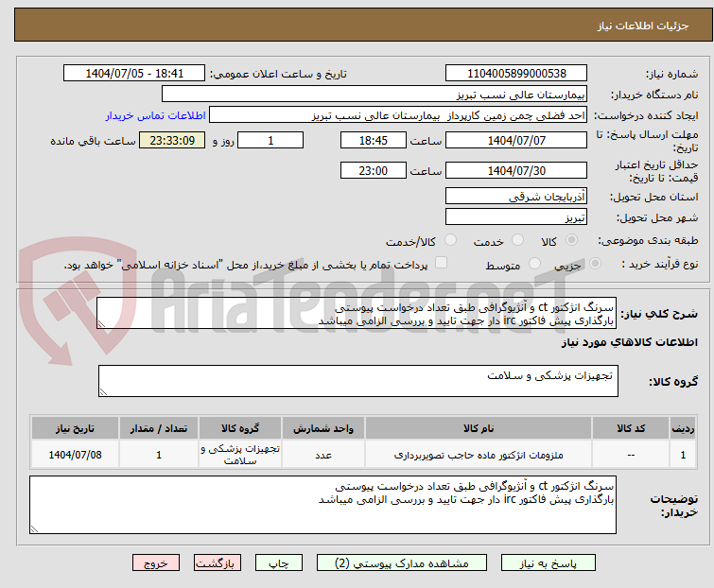The width and height of the screenshot is (714, 588).
Task: Click the item name 'ملزومات انژکتور ماده حاجب تصویربرداری'
Action: pyautogui.click(x=479, y=455)
